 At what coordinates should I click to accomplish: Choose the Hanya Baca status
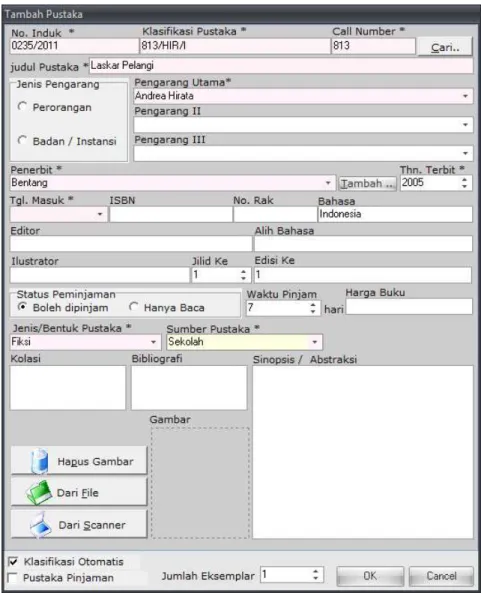pyautogui.click(x=133, y=307)
